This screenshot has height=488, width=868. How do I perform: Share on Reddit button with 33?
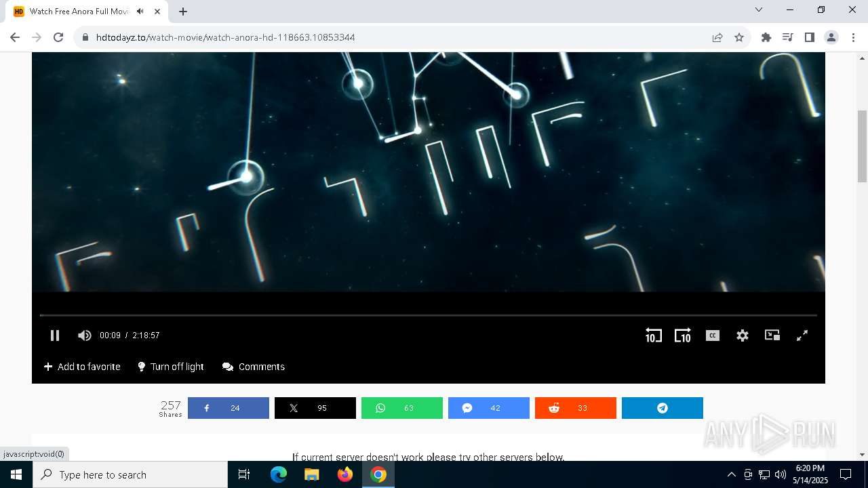click(x=576, y=408)
